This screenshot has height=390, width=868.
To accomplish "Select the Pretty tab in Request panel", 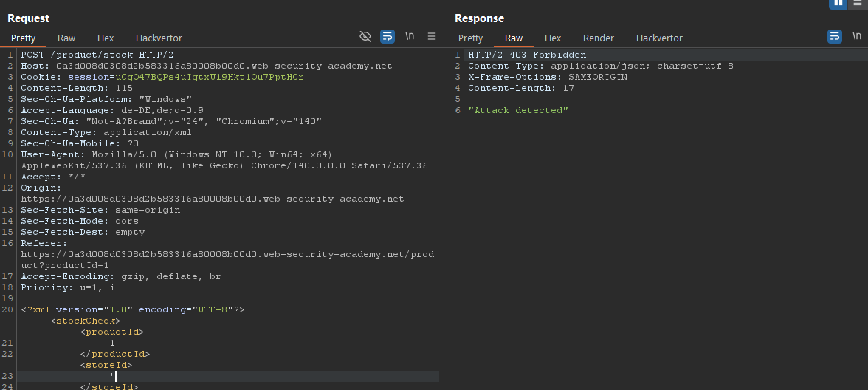I will click(x=23, y=38).
